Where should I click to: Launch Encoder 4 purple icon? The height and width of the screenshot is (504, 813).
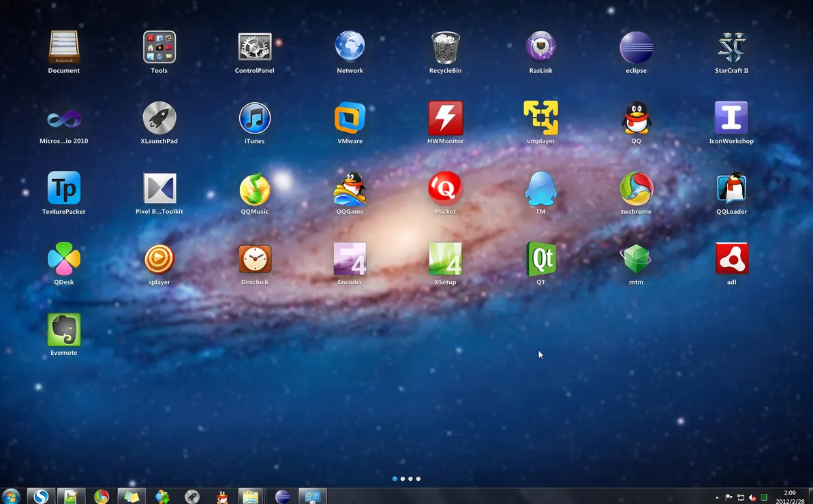click(350, 259)
